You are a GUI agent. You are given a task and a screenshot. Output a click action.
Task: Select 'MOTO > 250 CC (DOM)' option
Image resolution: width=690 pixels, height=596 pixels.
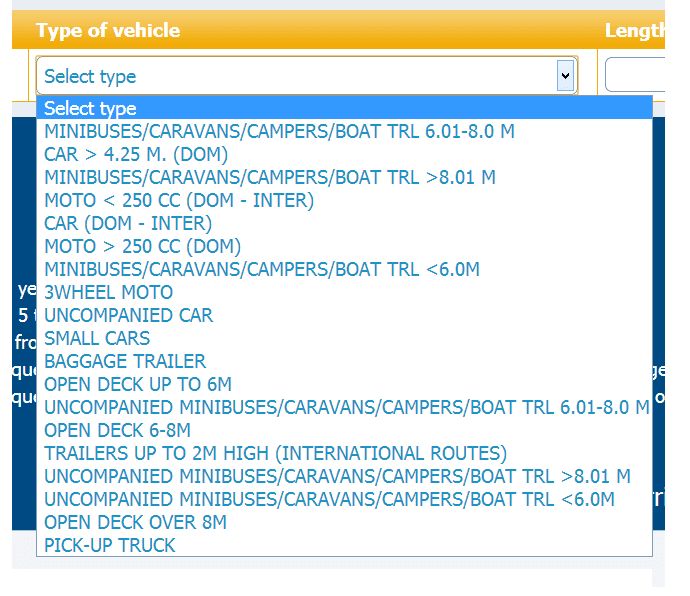click(143, 246)
